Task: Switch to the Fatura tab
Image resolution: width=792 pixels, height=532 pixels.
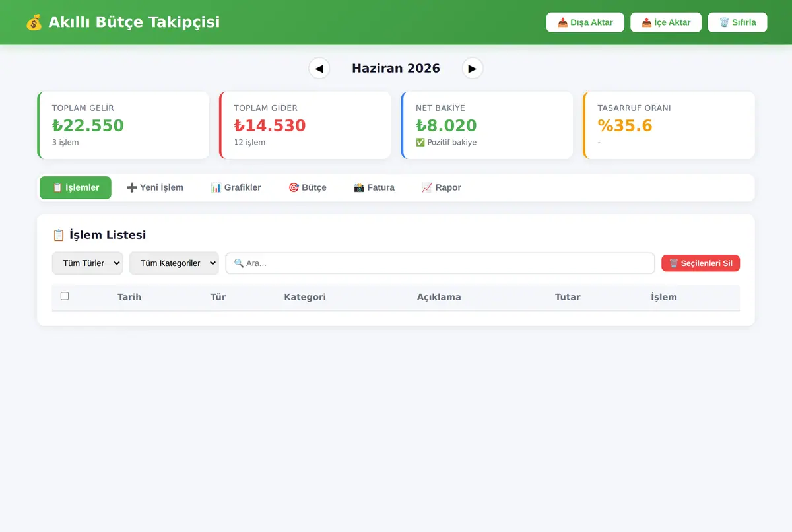Action: [x=374, y=187]
